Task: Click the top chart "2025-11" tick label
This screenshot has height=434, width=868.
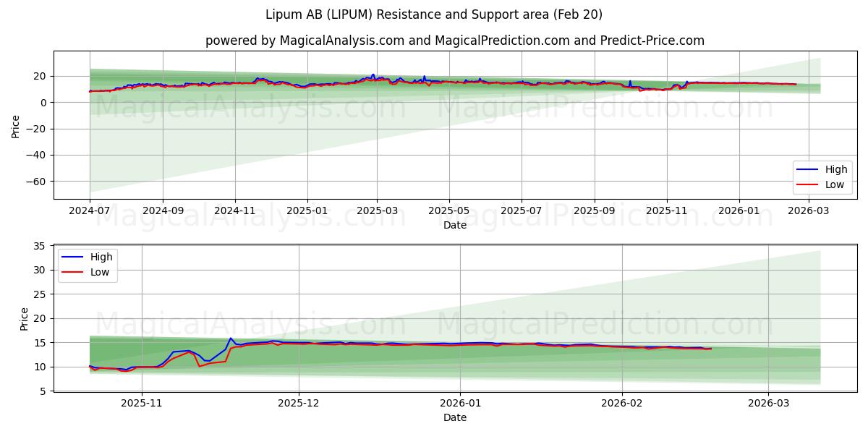Action: (x=667, y=210)
